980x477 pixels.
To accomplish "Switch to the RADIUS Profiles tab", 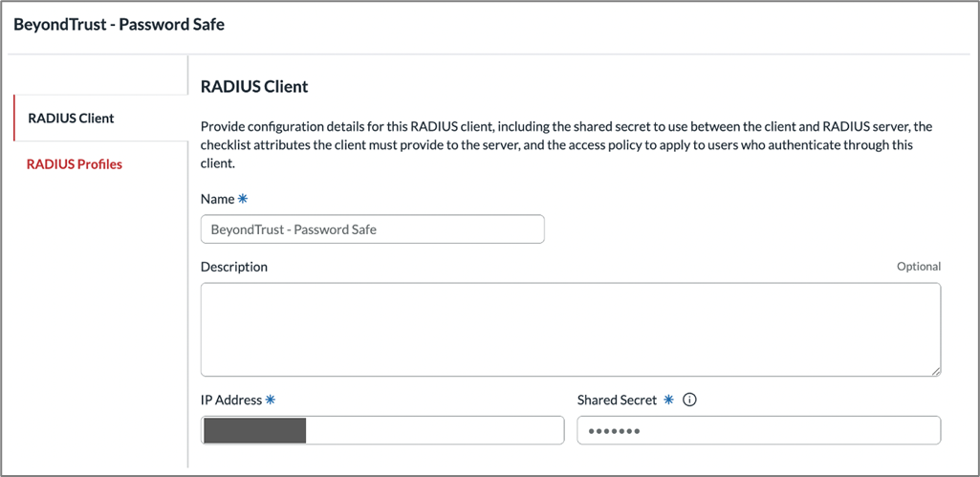I will [75, 164].
